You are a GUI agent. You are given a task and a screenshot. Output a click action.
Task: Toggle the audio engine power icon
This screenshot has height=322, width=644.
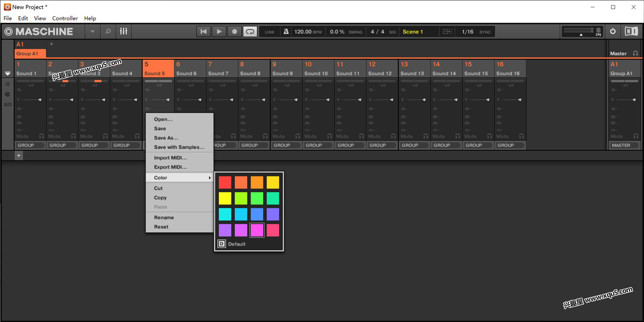613,32
